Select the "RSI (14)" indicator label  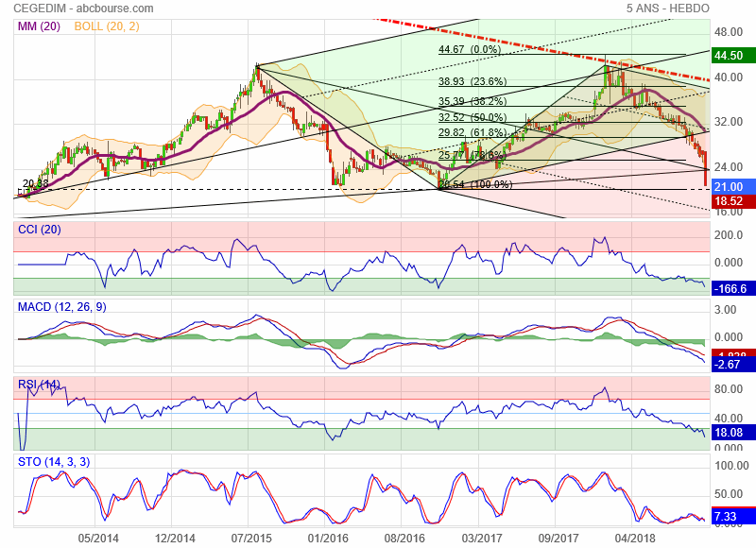coord(39,385)
